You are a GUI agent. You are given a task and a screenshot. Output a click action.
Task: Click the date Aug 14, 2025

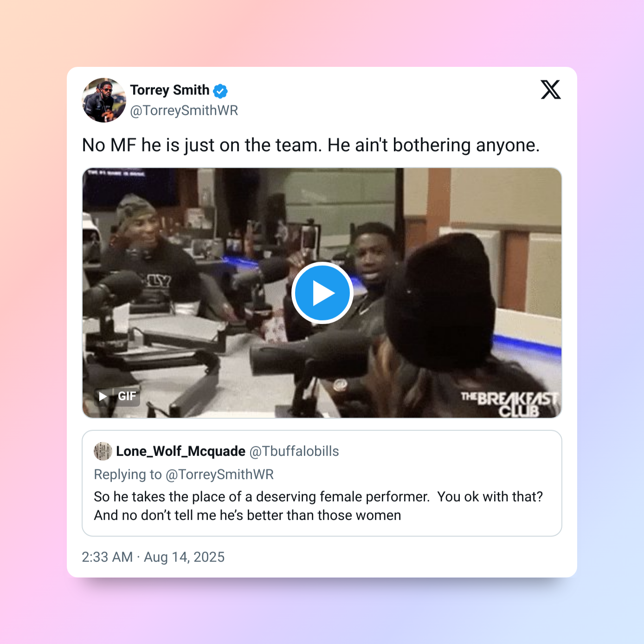point(184,557)
